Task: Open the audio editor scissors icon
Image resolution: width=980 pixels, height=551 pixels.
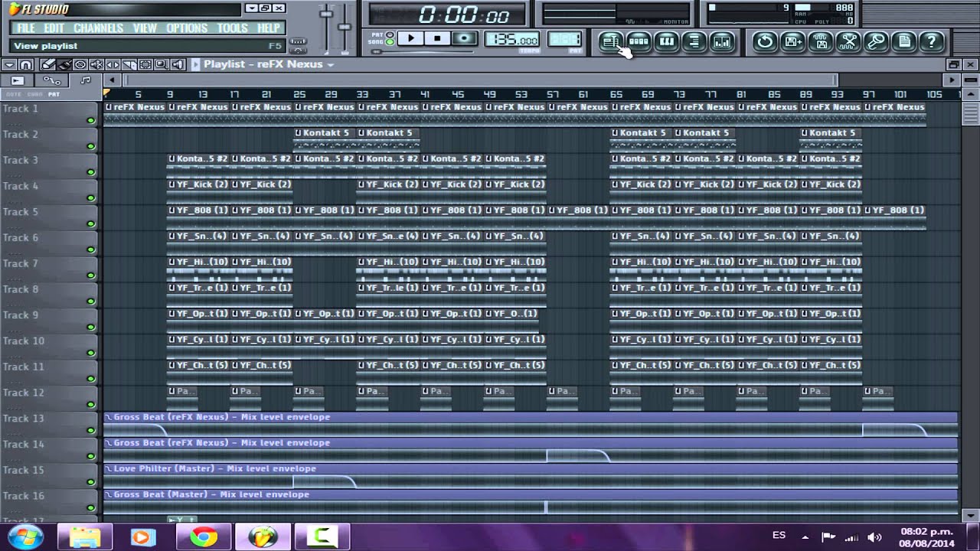Action: pyautogui.click(x=848, y=41)
